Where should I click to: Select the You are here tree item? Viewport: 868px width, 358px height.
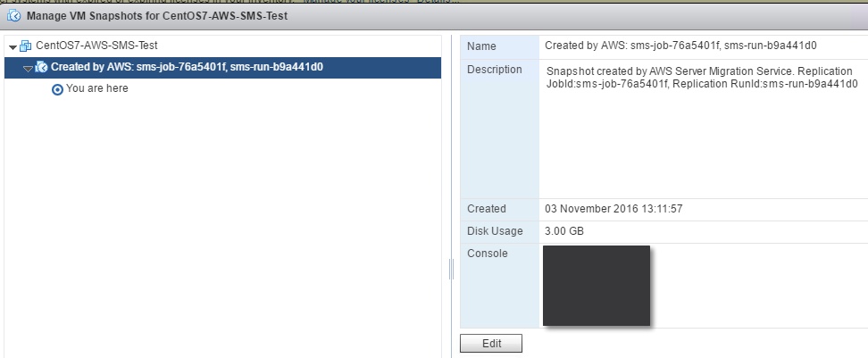pyautogui.click(x=96, y=88)
